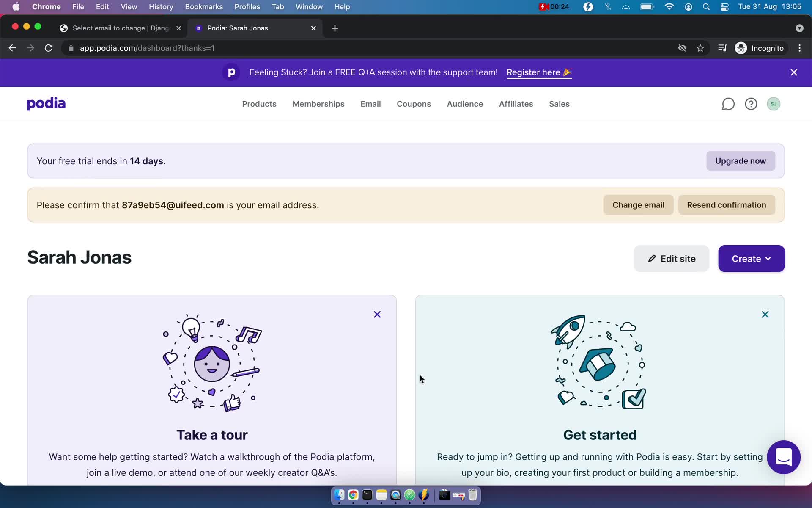
Task: Close the Get started card
Action: click(x=765, y=314)
